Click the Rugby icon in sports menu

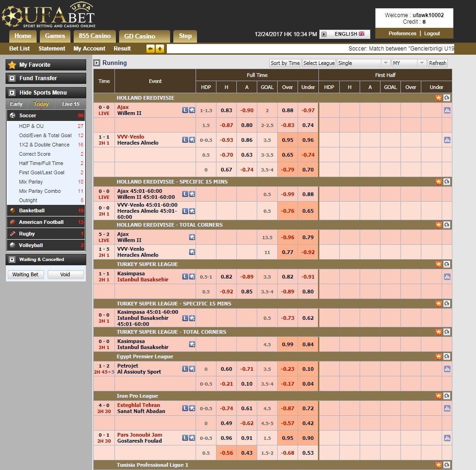point(13,234)
